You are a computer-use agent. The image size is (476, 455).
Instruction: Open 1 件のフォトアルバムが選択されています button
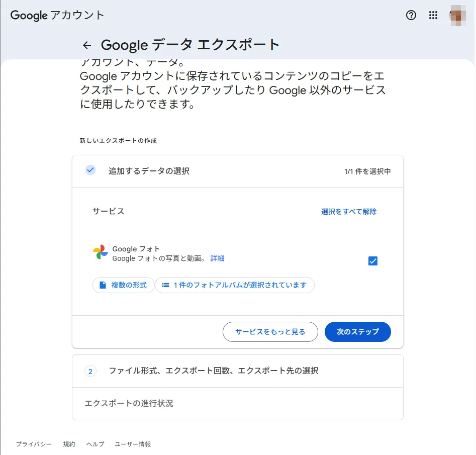235,285
